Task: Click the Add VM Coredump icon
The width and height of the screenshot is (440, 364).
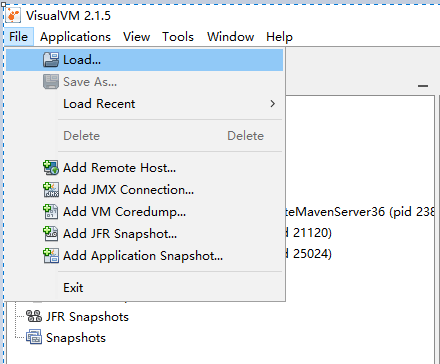Action: (51, 212)
